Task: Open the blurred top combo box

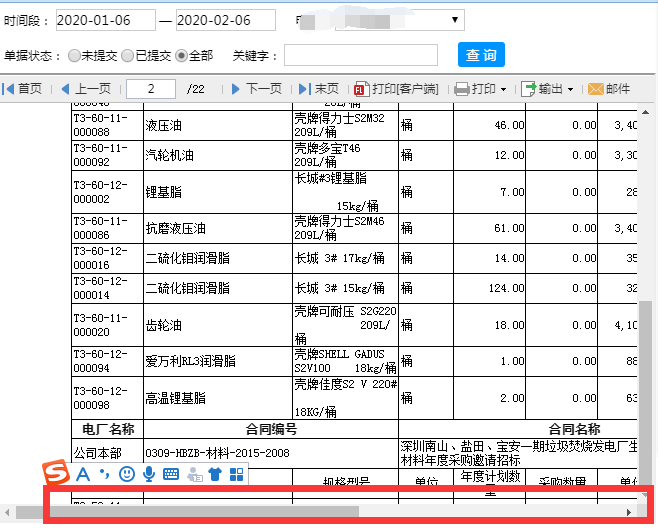Action: click(x=400, y=20)
